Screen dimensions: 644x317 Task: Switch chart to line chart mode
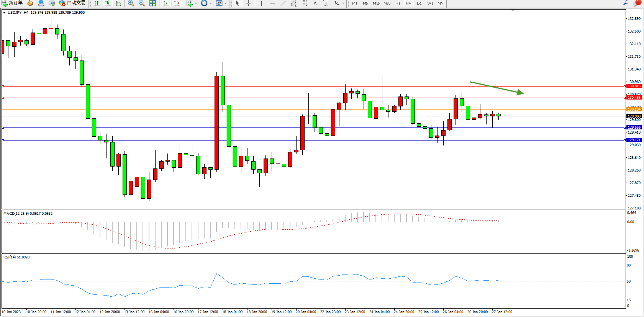pos(118,3)
